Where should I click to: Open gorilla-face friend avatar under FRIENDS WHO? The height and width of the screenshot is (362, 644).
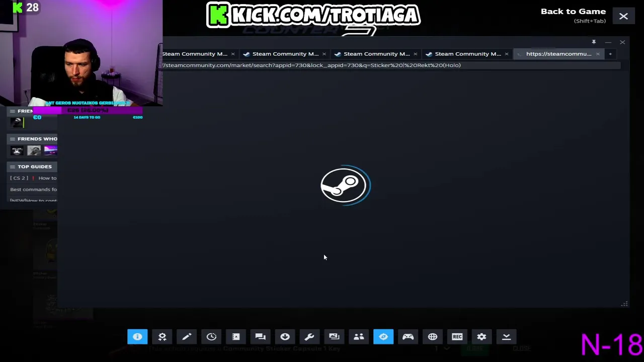(17, 150)
